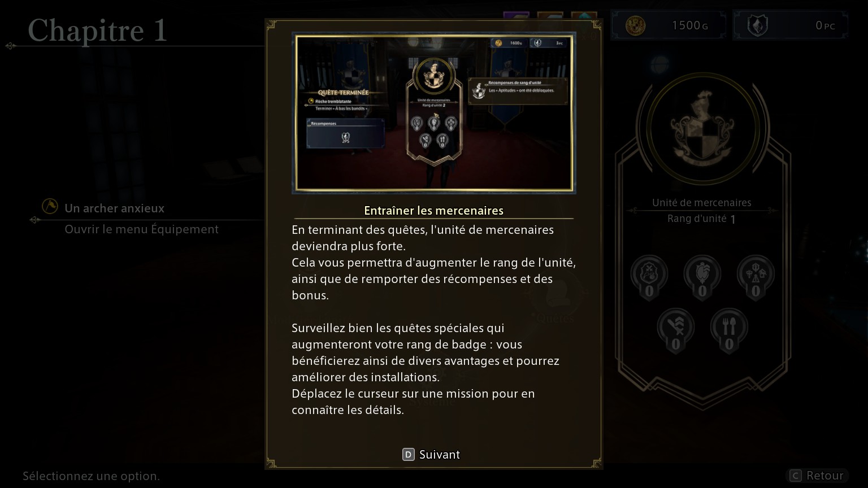
Task: Click the PC crystal shield icon
Action: pos(757,25)
